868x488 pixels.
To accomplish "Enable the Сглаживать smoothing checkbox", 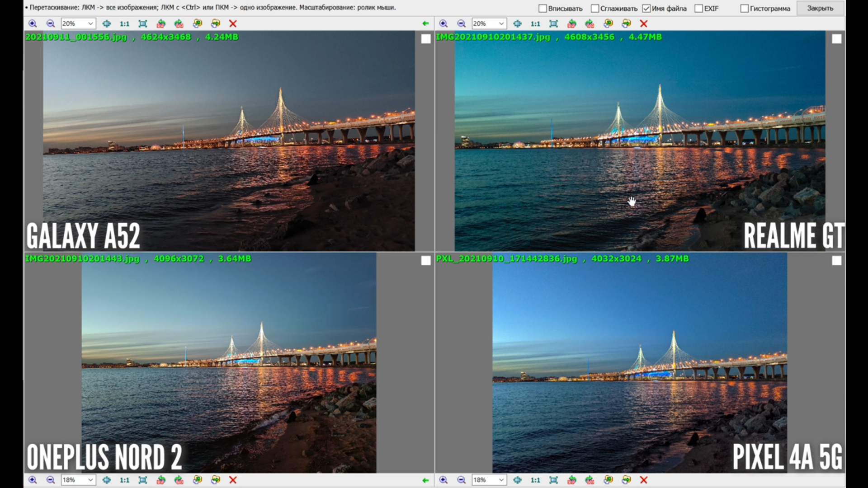I will [595, 9].
